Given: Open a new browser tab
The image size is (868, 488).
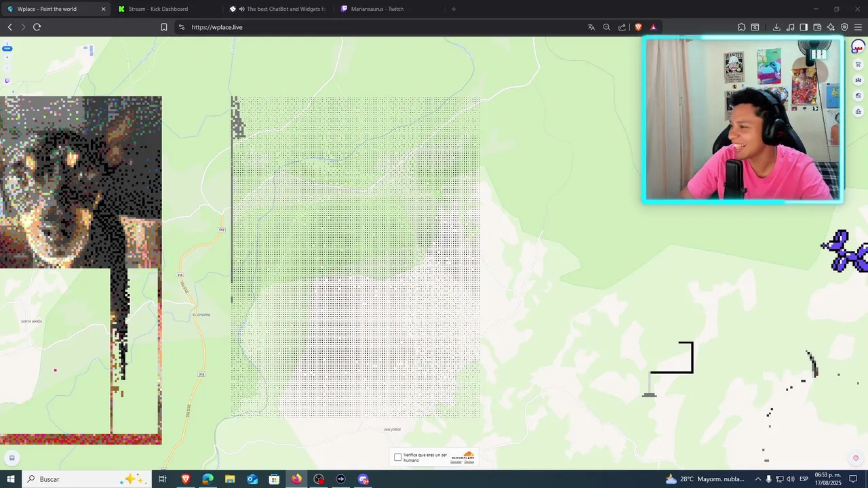Looking at the screenshot, I should (x=454, y=9).
